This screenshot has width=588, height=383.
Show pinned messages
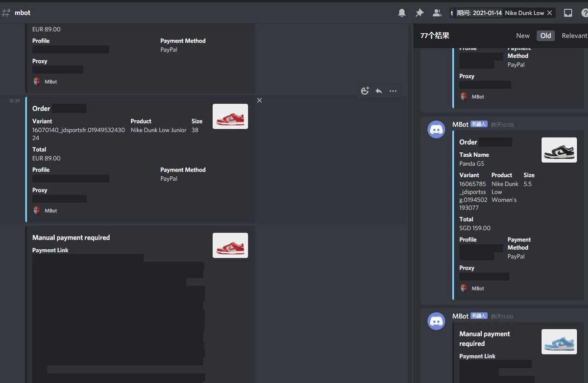pos(419,13)
